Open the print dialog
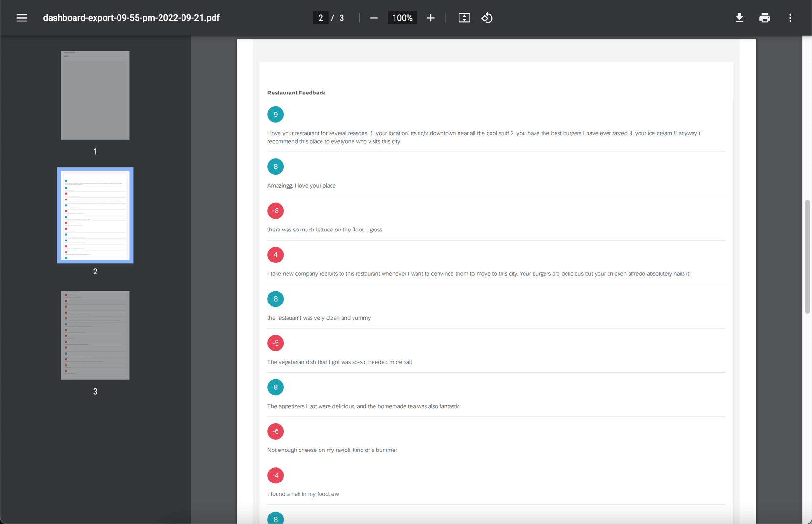Viewport: 812px width, 524px height. (x=765, y=18)
